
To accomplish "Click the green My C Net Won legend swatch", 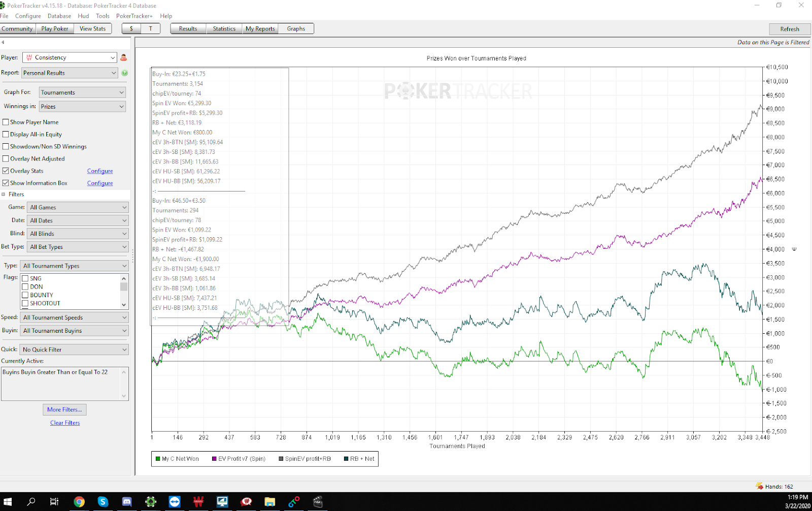I will point(158,459).
